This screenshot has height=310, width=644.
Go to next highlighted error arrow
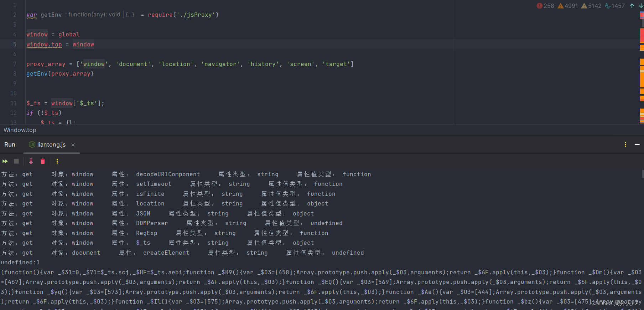point(641,6)
